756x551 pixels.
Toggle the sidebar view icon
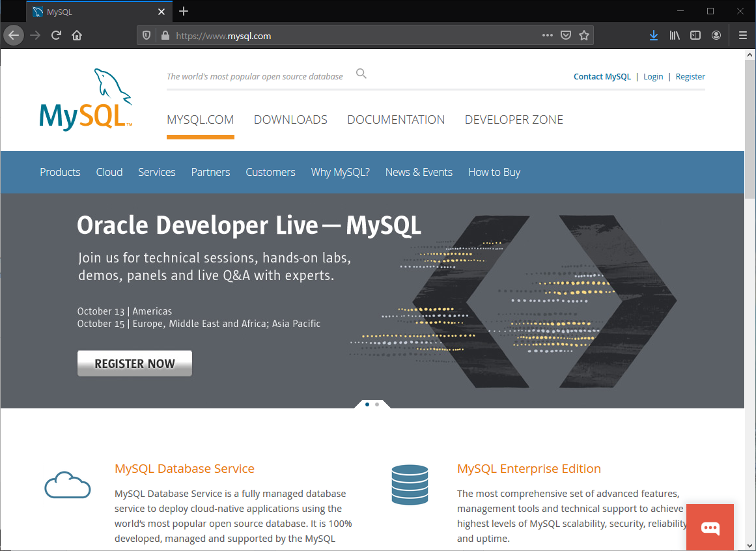click(x=695, y=35)
